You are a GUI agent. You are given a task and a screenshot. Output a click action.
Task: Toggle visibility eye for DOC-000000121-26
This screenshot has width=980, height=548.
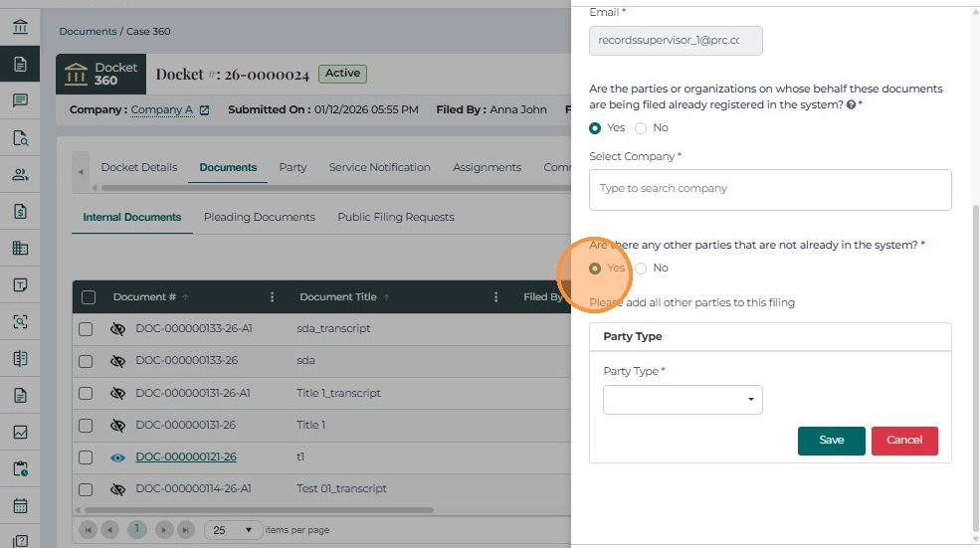117,457
